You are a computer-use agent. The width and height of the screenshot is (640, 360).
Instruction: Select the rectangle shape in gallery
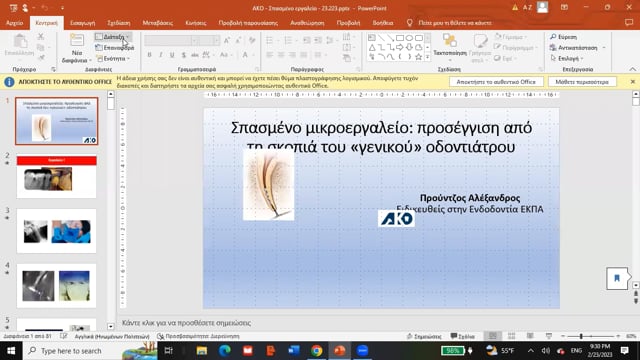[400, 38]
